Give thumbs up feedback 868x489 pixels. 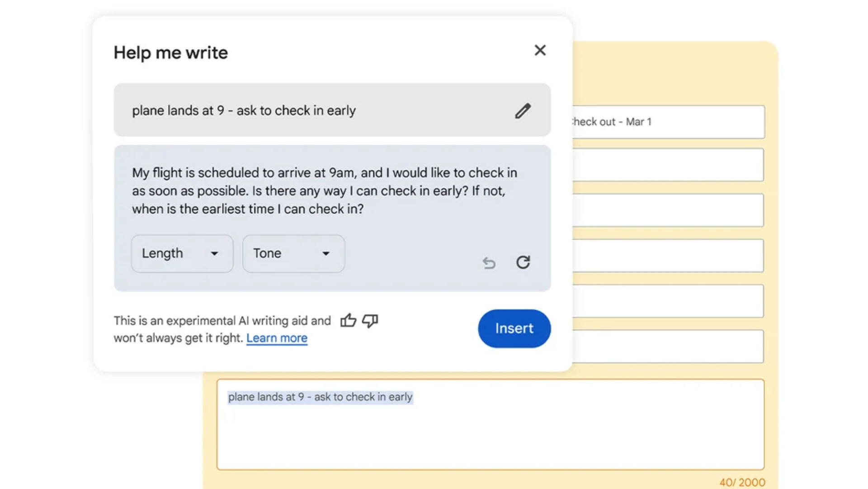tap(348, 321)
